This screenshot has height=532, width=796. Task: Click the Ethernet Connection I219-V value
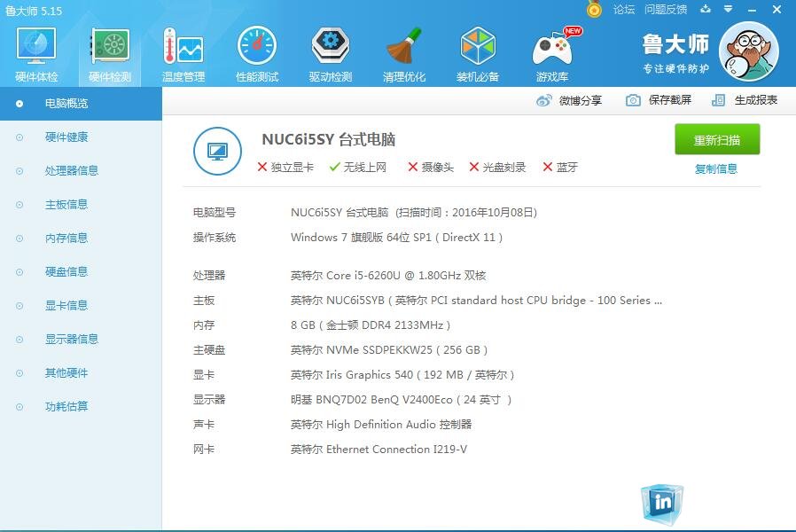click(x=378, y=450)
